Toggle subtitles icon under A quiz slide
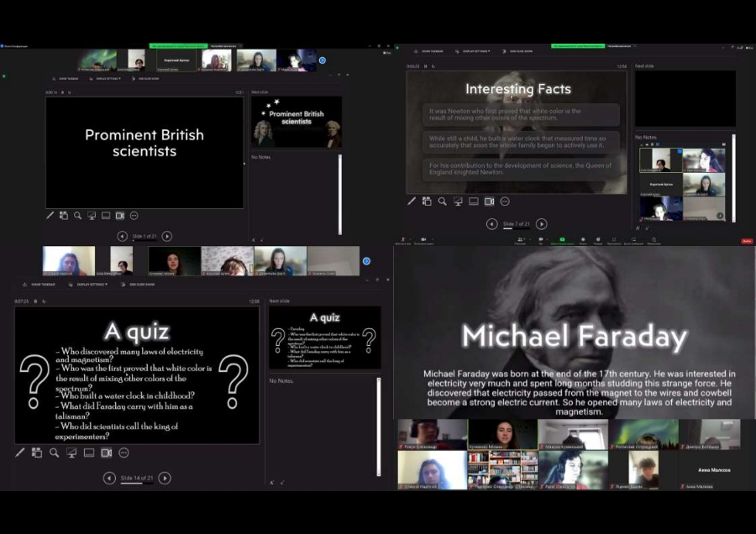The width and height of the screenshot is (756, 534). [89, 453]
